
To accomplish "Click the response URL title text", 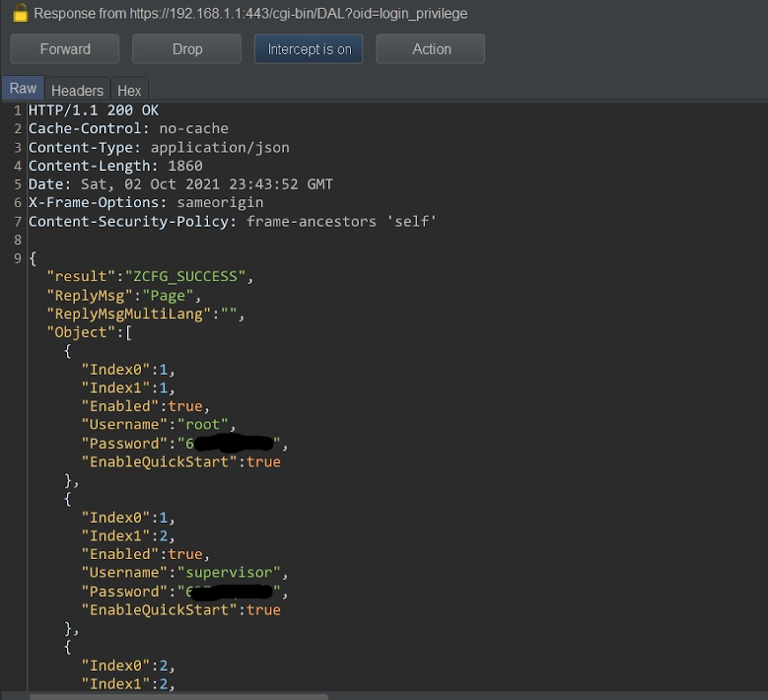I will click(x=250, y=14).
